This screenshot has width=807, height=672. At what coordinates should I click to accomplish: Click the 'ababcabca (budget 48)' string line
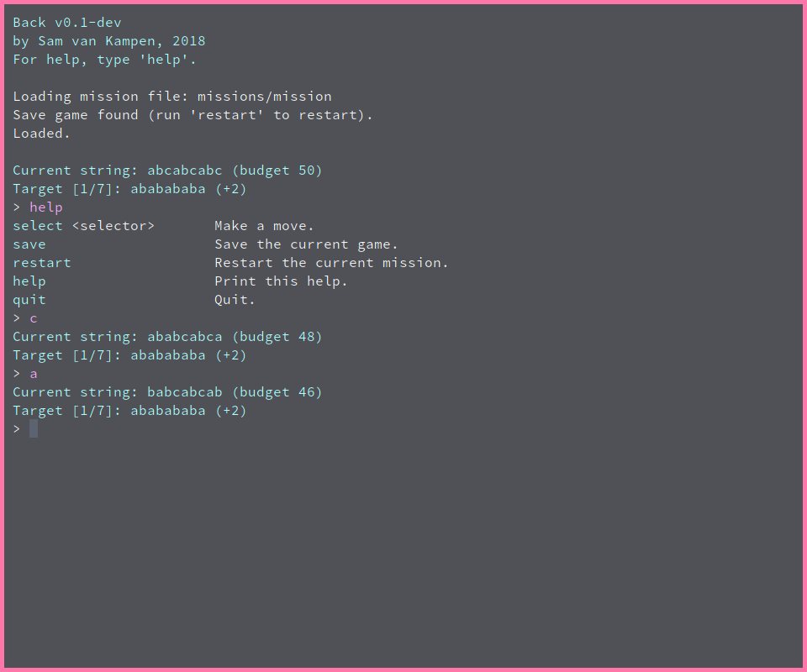coord(235,337)
